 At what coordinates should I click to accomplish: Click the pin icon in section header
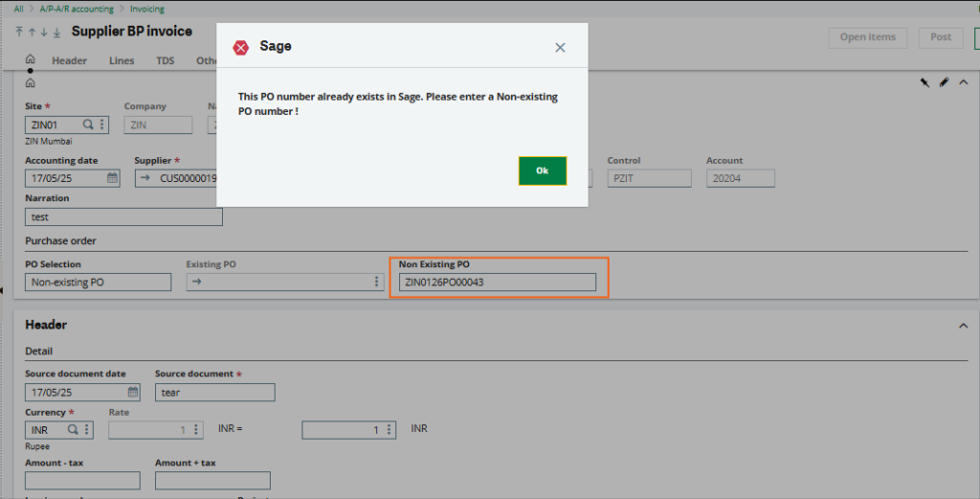click(x=924, y=82)
